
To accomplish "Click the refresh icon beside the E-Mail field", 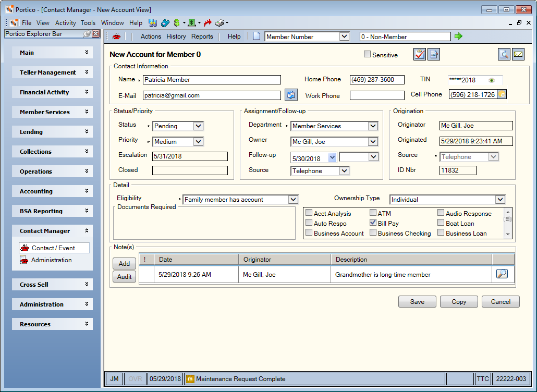I will (291, 95).
